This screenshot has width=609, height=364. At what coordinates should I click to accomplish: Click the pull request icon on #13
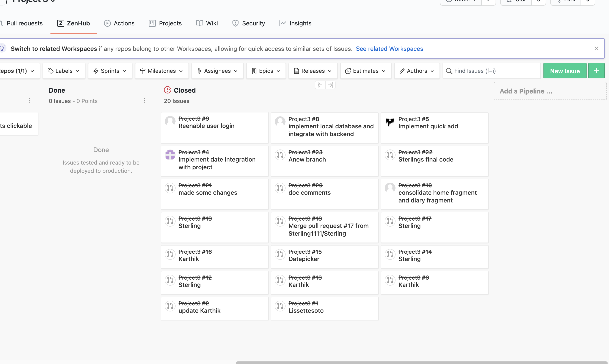pyautogui.click(x=280, y=280)
